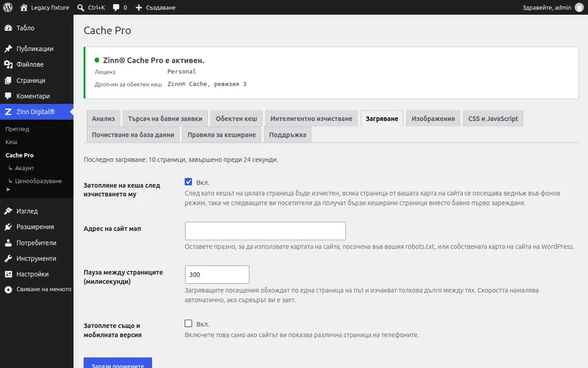Open the Табло dashboard icon
Screen dimensions: 588x368
pos(8,28)
